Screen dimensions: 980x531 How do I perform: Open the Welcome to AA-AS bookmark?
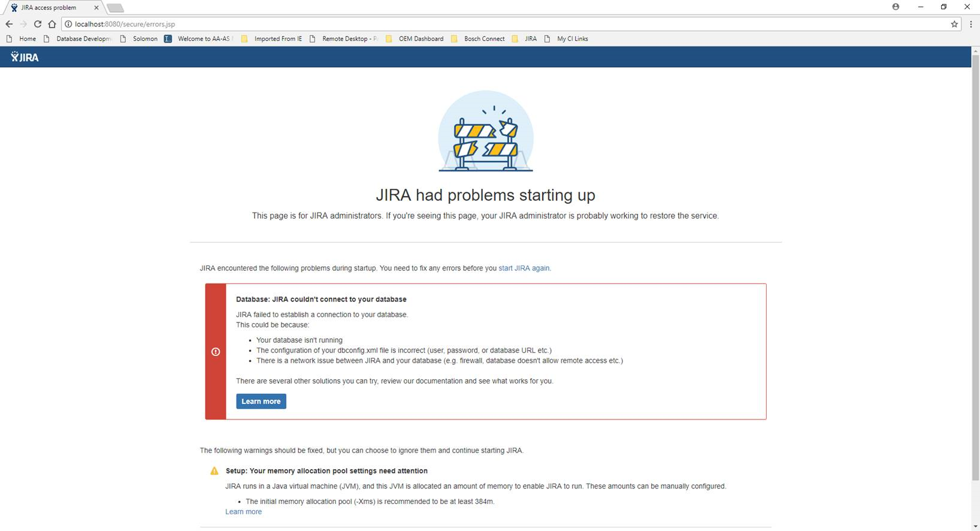click(199, 39)
